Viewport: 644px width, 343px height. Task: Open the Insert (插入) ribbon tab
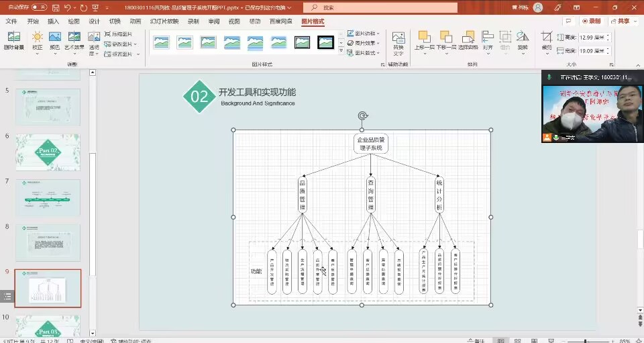(54, 21)
